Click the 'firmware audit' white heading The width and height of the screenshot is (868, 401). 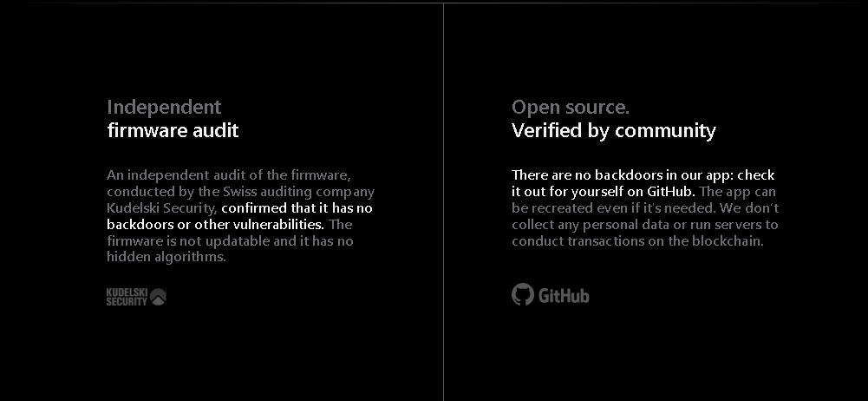(173, 130)
